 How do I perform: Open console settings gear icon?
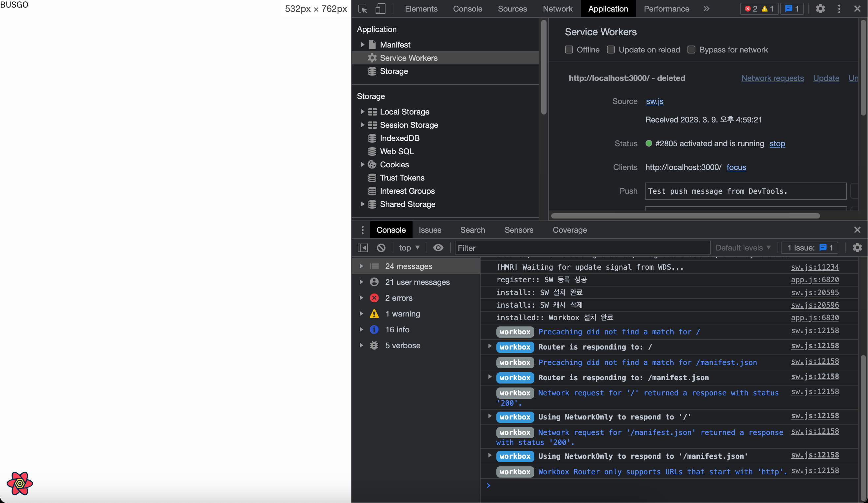857,248
